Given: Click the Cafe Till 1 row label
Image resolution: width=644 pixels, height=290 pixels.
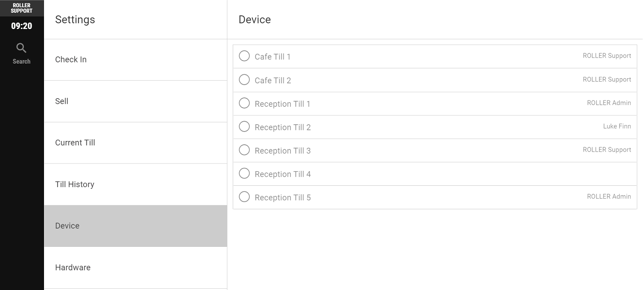Looking at the screenshot, I should pos(272,57).
